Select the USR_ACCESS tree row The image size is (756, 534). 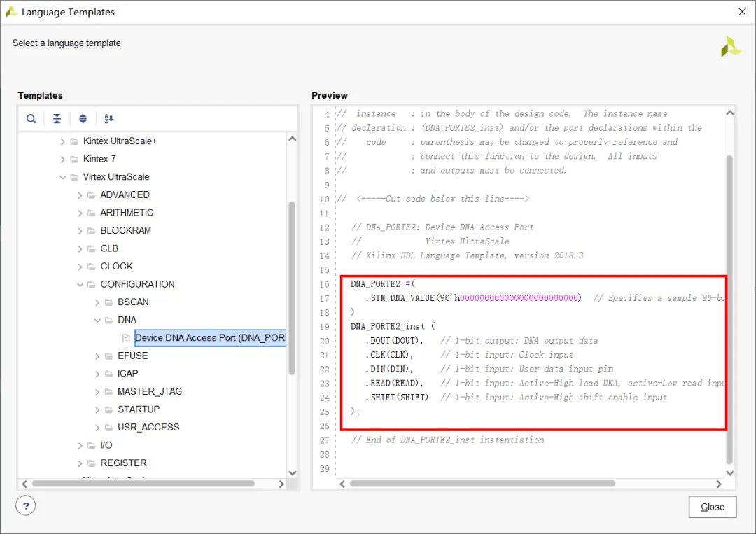point(148,427)
